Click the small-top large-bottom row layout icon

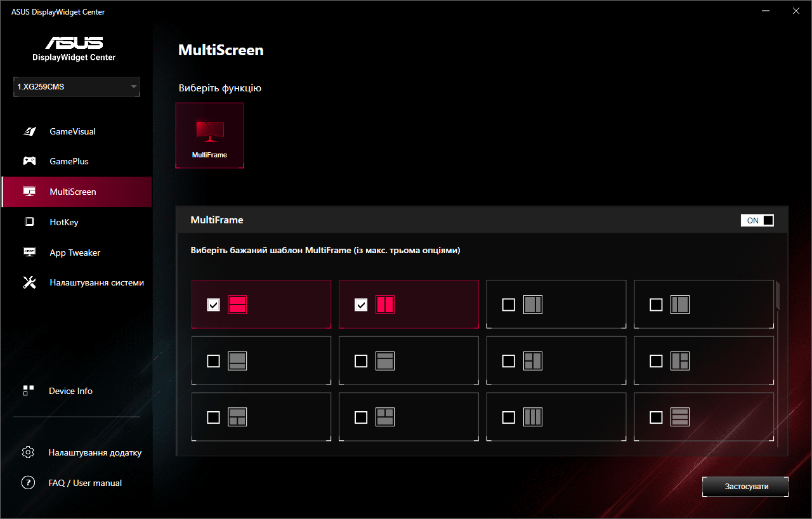385,361
